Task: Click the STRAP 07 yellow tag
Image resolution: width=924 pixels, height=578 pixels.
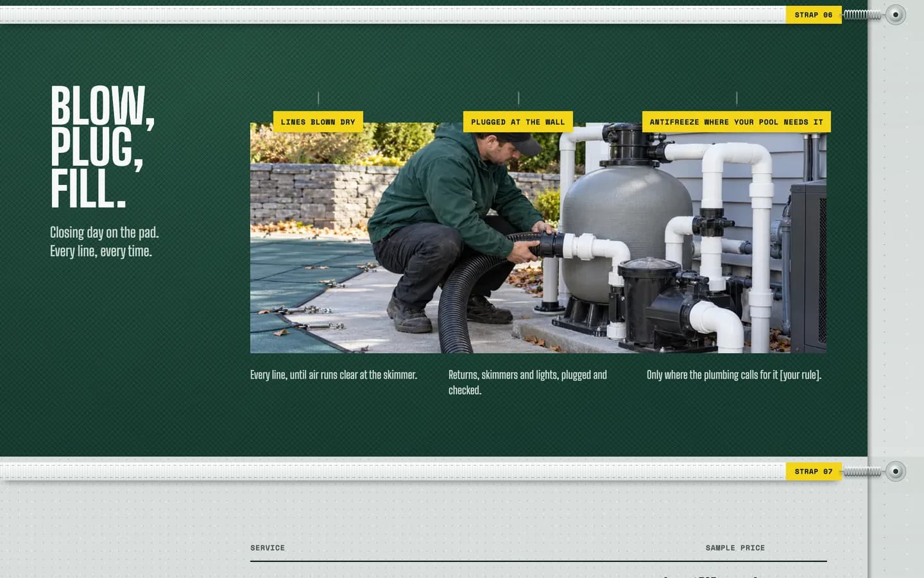Action: (x=814, y=471)
